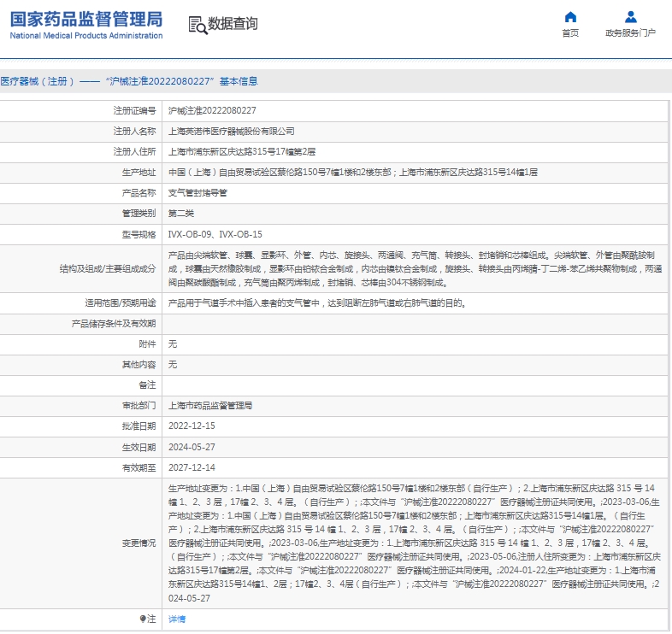
Task: Click the 备注 row label
Action: tap(147, 385)
